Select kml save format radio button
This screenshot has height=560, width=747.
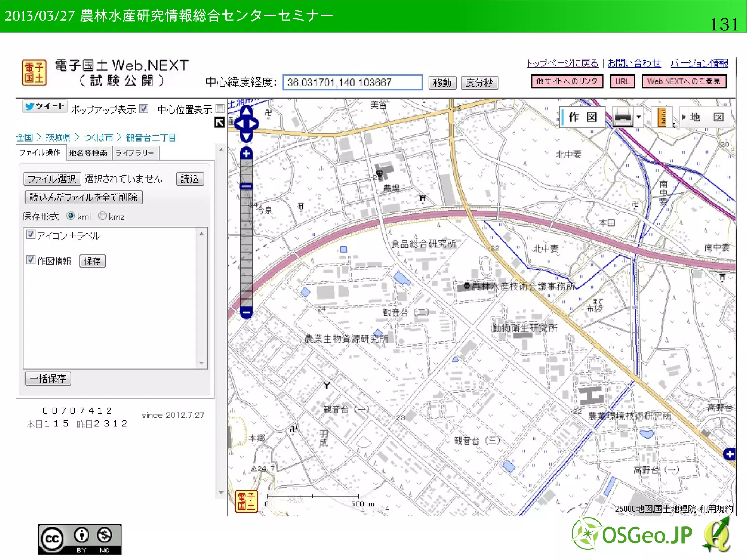pos(71,216)
